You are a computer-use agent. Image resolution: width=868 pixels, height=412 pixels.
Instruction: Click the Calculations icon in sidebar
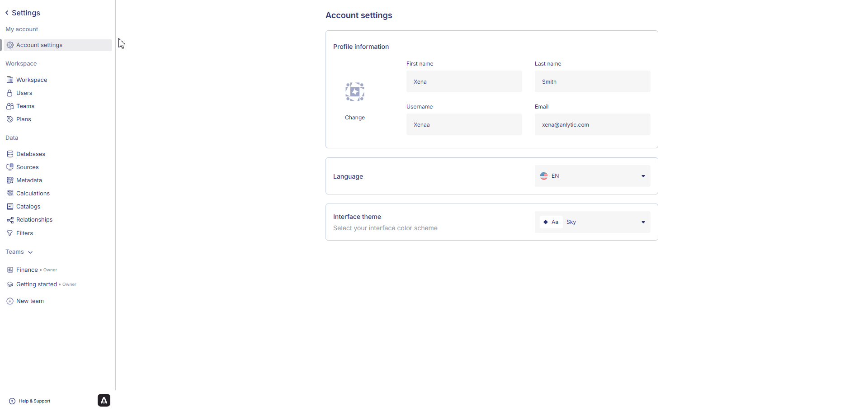tap(10, 194)
